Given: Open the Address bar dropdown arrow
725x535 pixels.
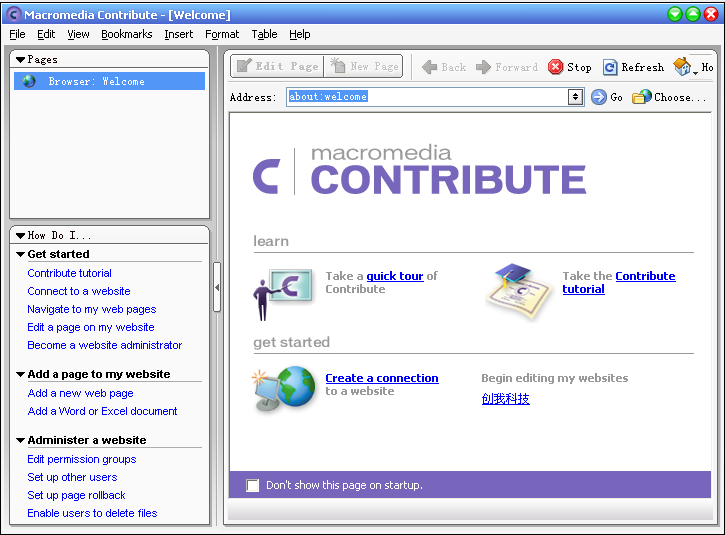Looking at the screenshot, I should click(575, 97).
